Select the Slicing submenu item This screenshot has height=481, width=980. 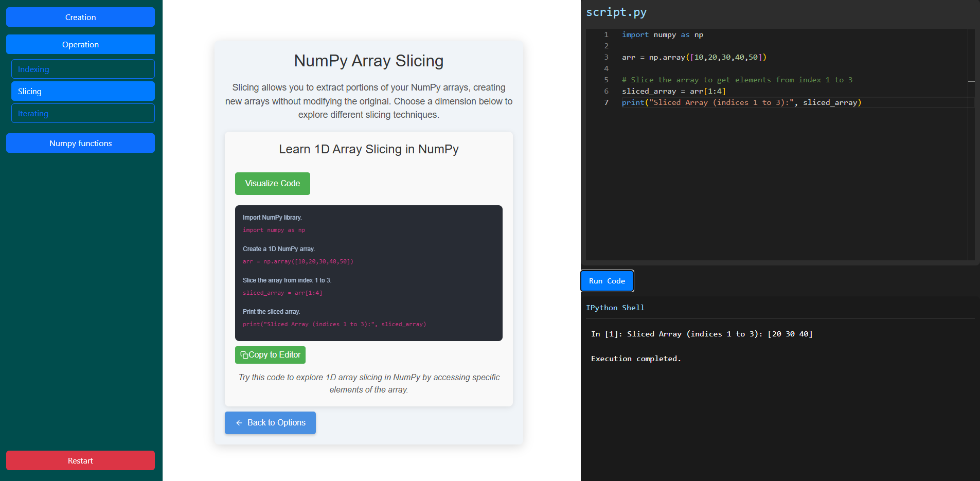pos(83,91)
